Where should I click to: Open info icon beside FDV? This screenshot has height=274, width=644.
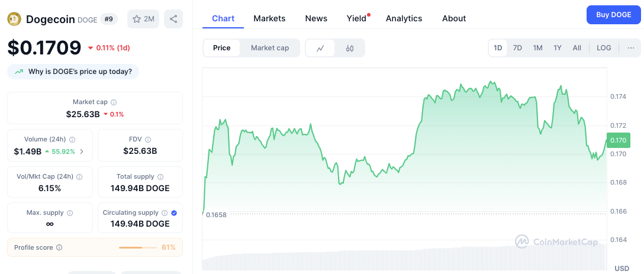[148, 139]
